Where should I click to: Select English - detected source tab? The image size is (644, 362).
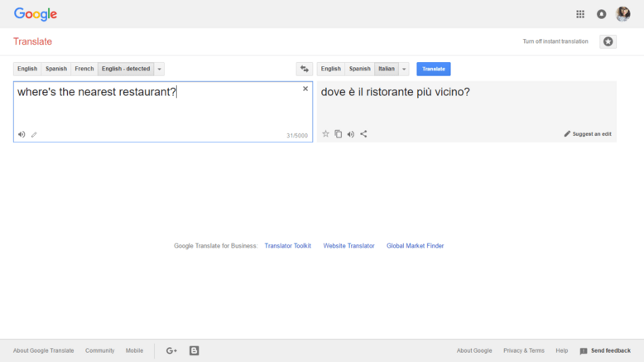pyautogui.click(x=126, y=69)
